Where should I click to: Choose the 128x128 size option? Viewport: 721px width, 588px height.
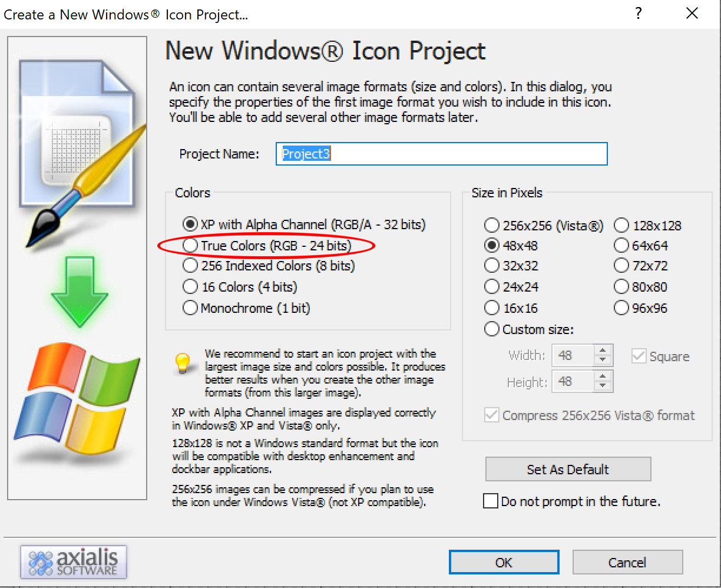tap(621, 226)
